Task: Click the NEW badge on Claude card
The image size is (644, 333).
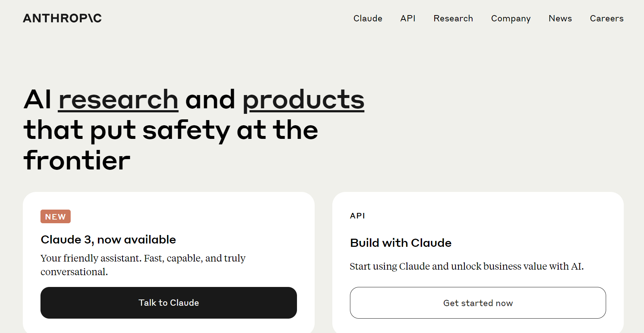Action: [x=56, y=217]
